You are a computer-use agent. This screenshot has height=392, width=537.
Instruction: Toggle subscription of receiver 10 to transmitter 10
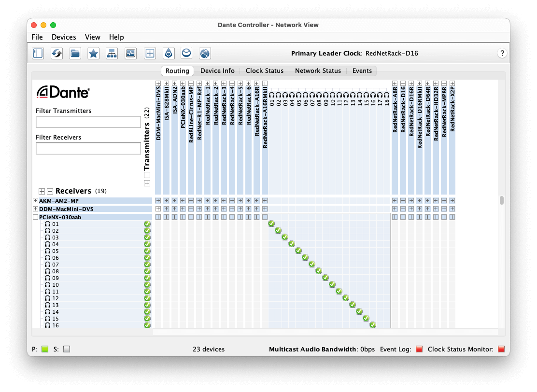[x=332, y=284]
